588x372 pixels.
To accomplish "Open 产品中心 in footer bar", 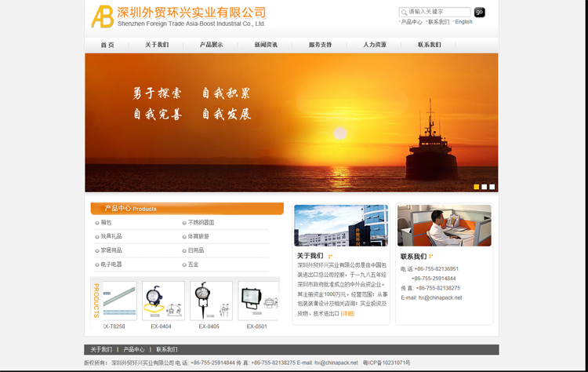I will coord(134,349).
